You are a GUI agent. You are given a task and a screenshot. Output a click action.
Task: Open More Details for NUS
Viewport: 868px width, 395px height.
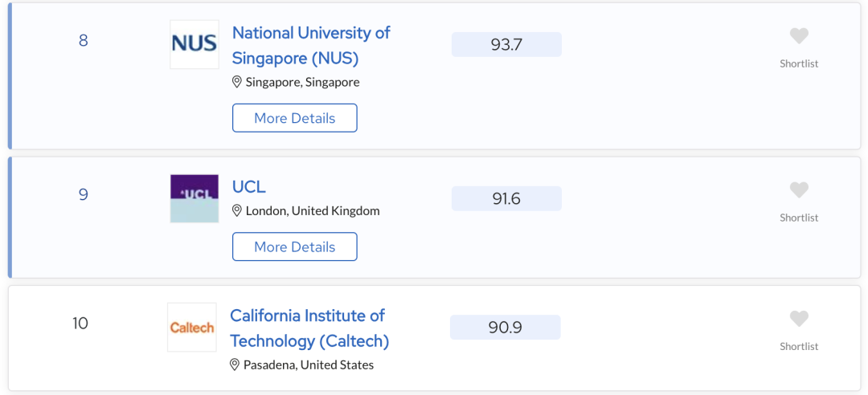(x=294, y=118)
